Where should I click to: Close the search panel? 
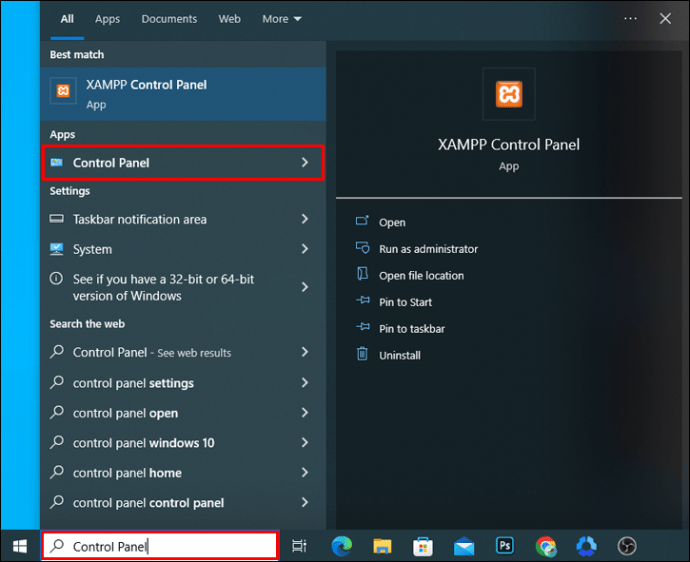click(x=665, y=18)
